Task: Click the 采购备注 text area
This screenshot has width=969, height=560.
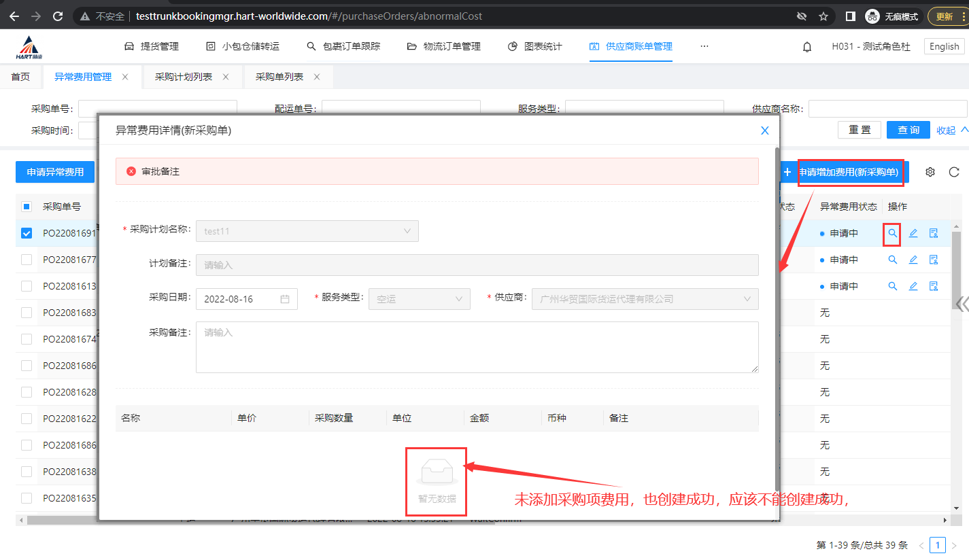Action: (477, 347)
